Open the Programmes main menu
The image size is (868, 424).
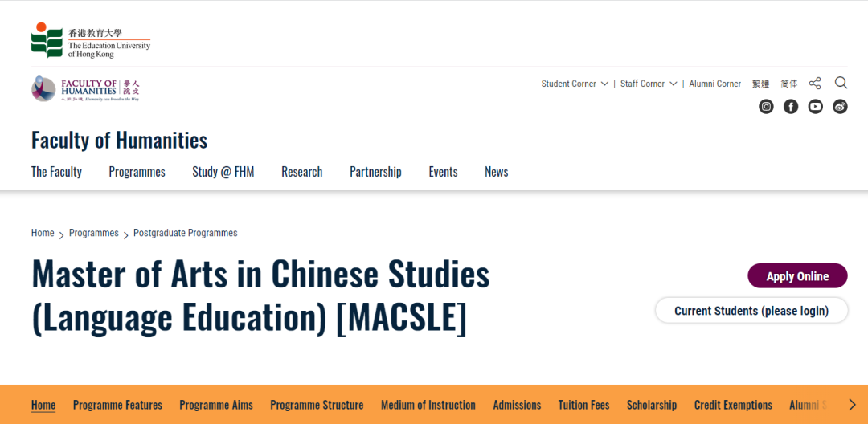(x=137, y=172)
